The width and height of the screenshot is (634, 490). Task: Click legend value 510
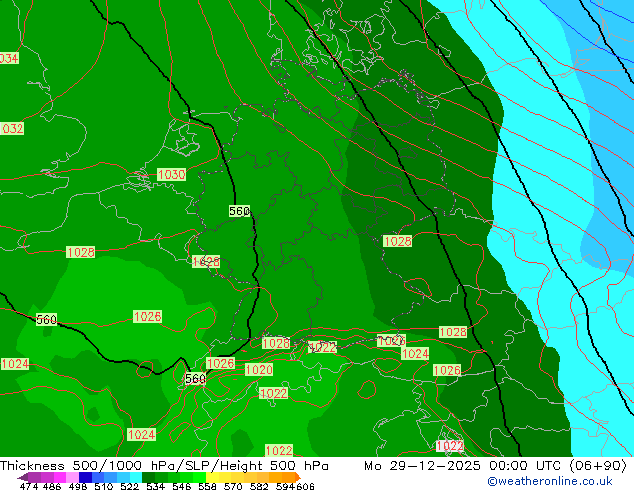coord(104,486)
